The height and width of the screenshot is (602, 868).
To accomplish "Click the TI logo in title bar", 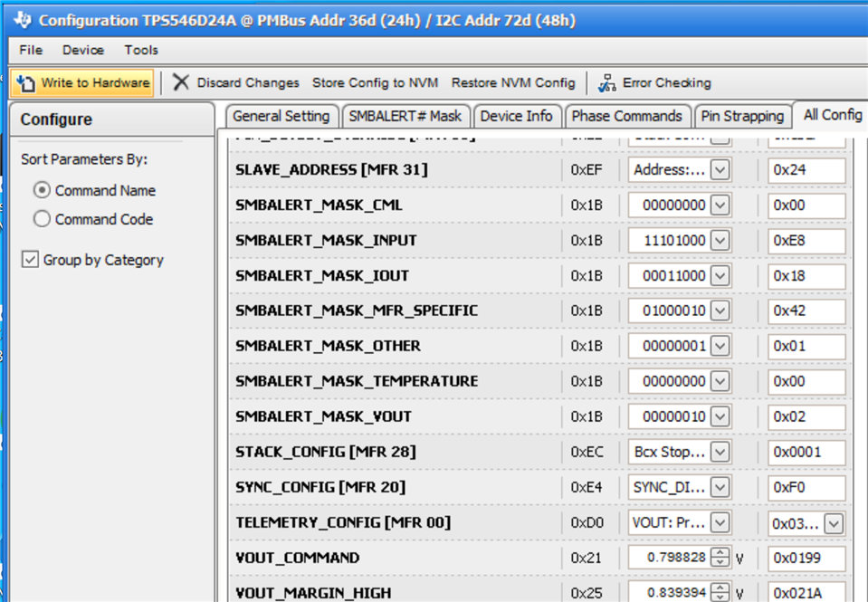I will tap(23, 20).
